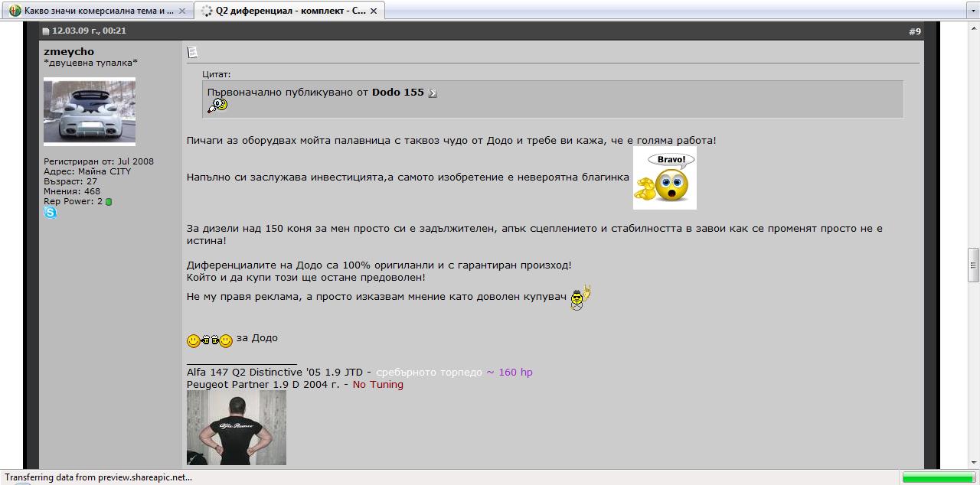This screenshot has width=980, height=485.
Task: Click the rock-hand smiley after 'доволен купувач'
Action: [580, 298]
